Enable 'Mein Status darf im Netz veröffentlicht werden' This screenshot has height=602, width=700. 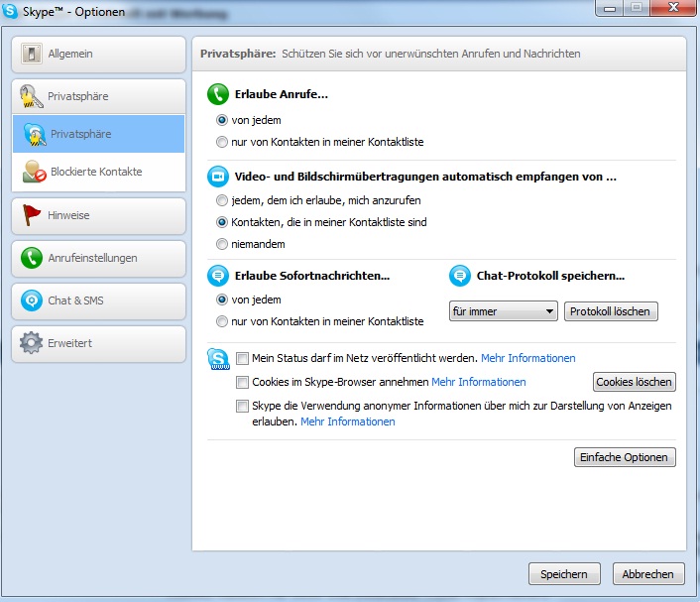(x=242, y=358)
